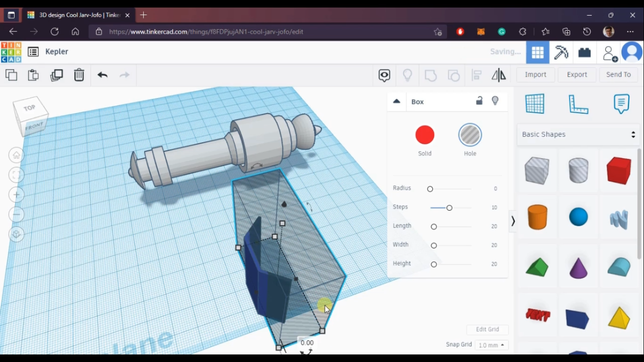Select the red Box shape
Screen dimensions: 644x362
619,171
